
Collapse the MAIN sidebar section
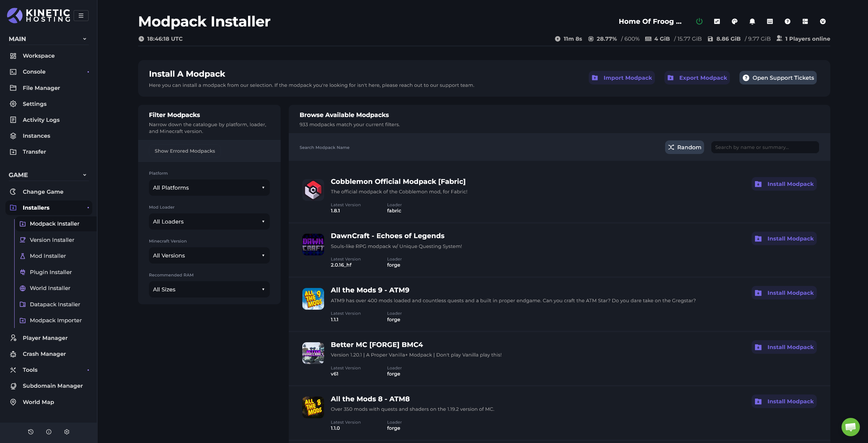pos(48,39)
